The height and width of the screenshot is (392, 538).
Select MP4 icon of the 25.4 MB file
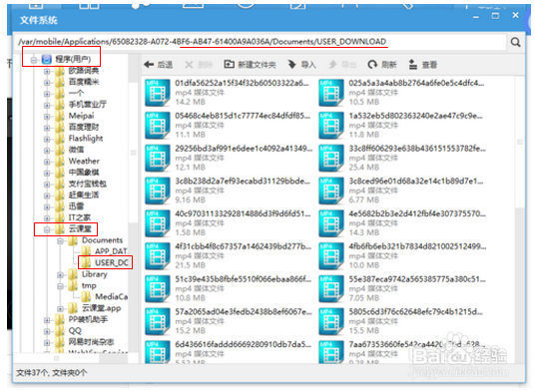[x=331, y=159]
